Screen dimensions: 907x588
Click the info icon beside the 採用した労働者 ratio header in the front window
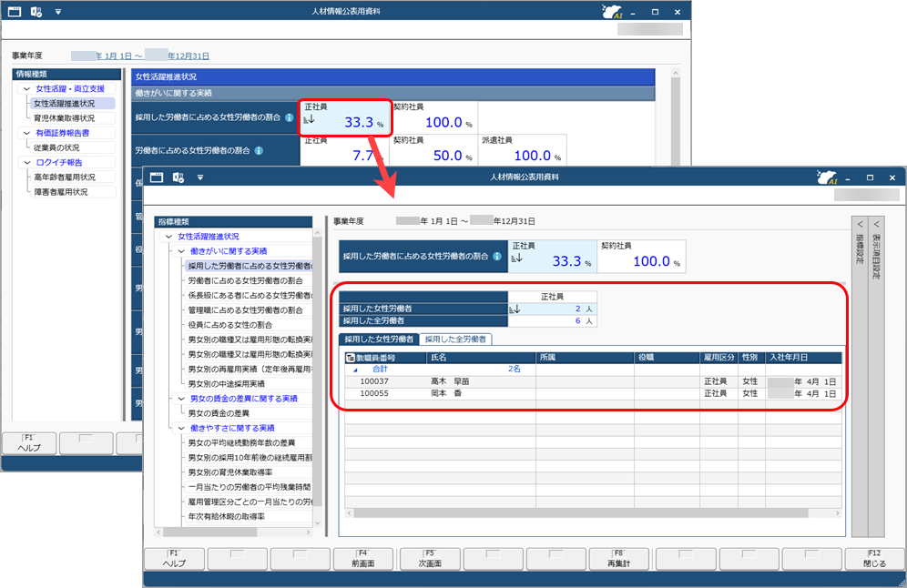pos(497,256)
